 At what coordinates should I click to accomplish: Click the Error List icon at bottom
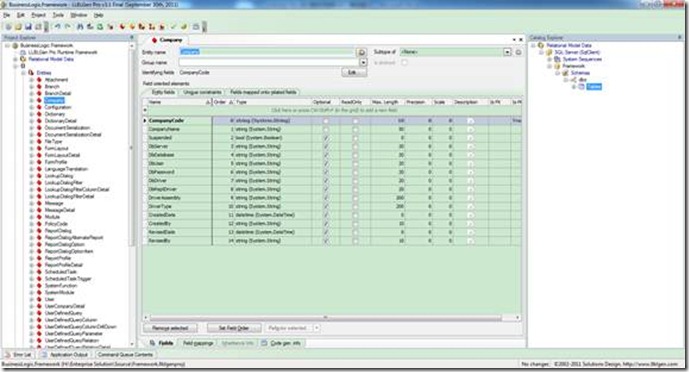point(8,354)
